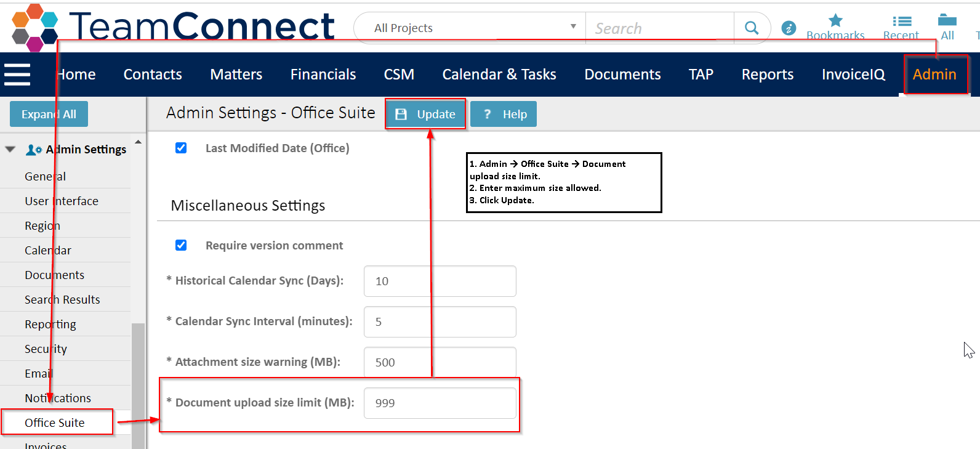
Task: Open the Matters tab
Action: pos(236,75)
